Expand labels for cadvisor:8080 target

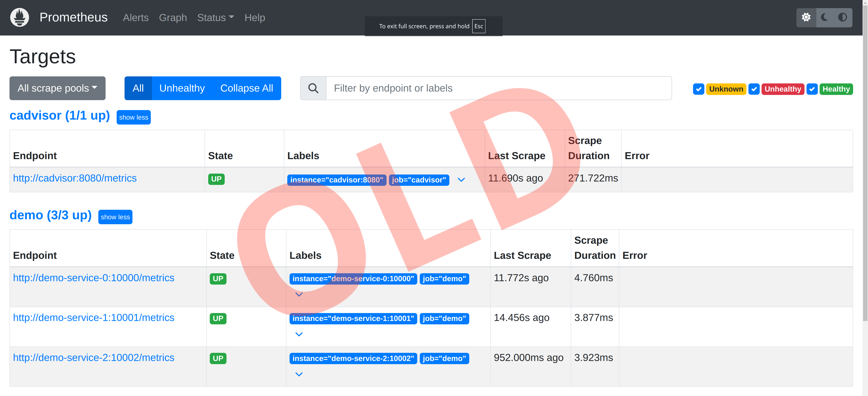point(461,180)
